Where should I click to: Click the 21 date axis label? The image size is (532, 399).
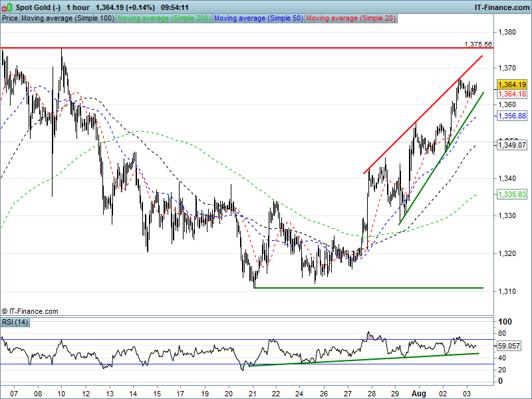[x=253, y=394]
